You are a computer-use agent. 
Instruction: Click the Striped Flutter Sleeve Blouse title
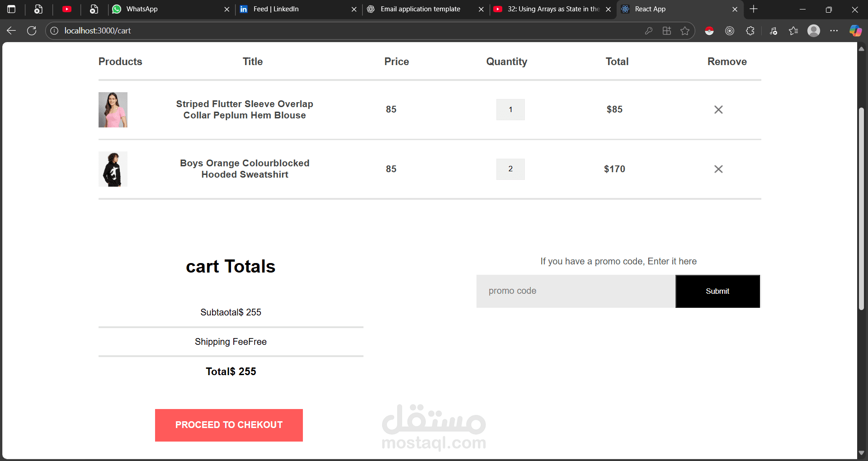245,110
